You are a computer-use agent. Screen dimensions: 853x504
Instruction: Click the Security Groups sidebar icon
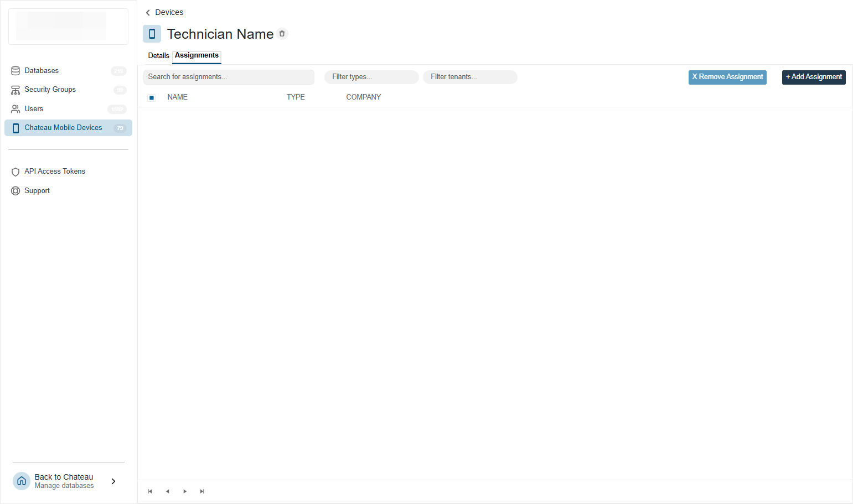pyautogui.click(x=15, y=90)
